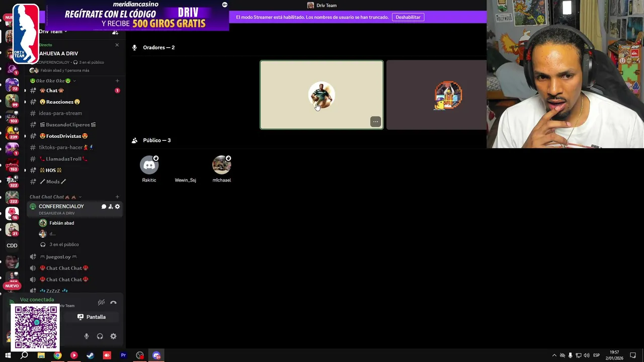Open the tiktoks-para-hacer channel
Viewport: 644px width, 362px height.
(x=74, y=147)
